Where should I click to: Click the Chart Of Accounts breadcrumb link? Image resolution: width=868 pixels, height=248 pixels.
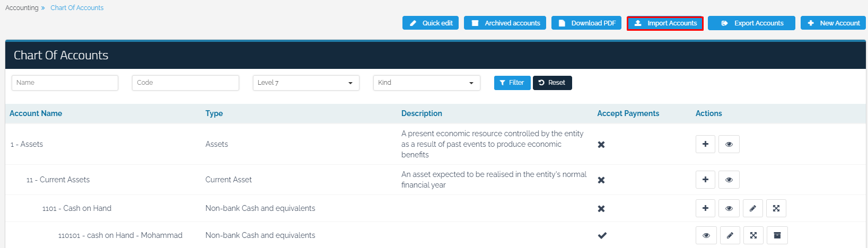tap(77, 8)
